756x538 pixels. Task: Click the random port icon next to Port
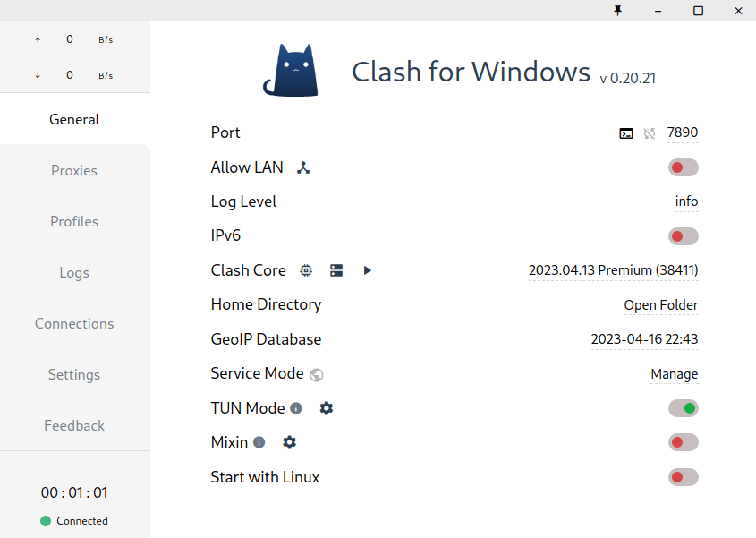click(x=649, y=132)
